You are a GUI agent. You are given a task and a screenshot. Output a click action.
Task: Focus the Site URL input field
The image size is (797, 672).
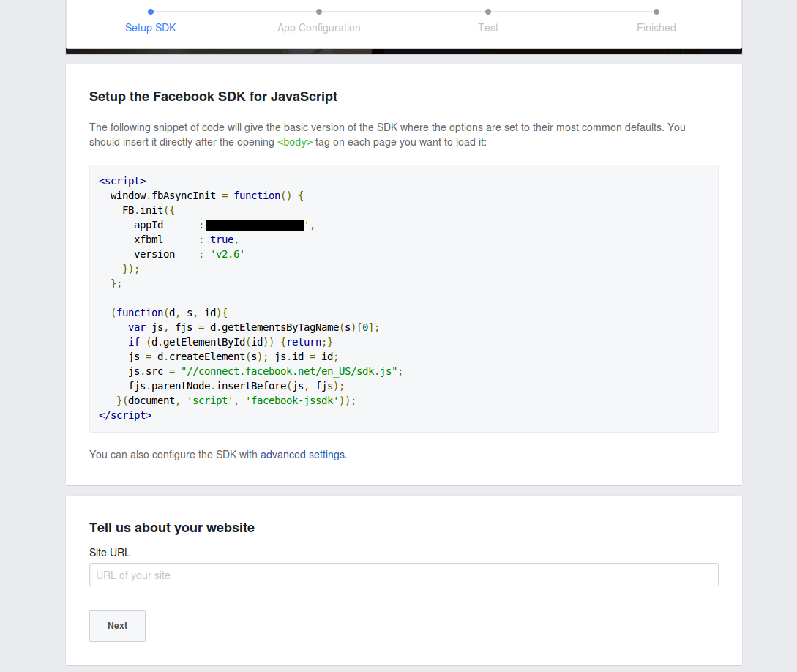click(x=403, y=575)
